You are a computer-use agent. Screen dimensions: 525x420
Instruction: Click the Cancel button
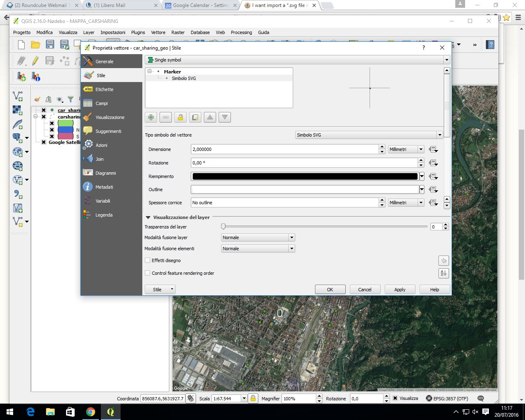tap(365, 290)
